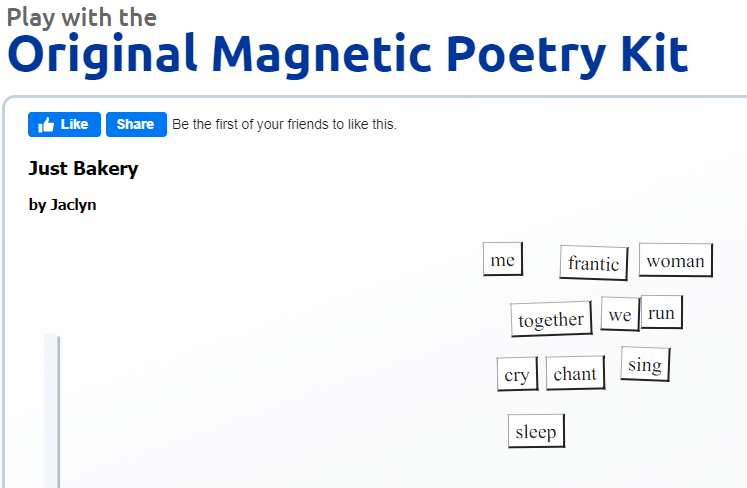Screen dimensions: 747x488
Task: Select the "sing" word magnet
Action: pos(644,365)
